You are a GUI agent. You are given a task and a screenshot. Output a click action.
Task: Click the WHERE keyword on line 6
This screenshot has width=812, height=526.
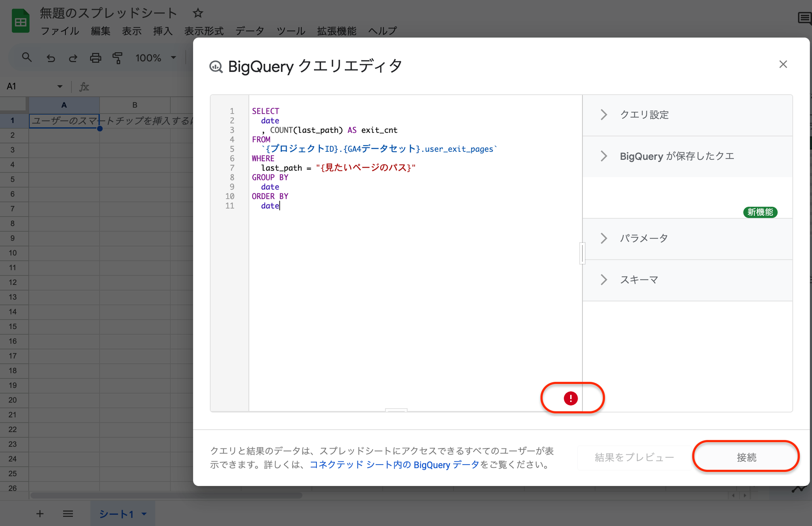pos(263,159)
